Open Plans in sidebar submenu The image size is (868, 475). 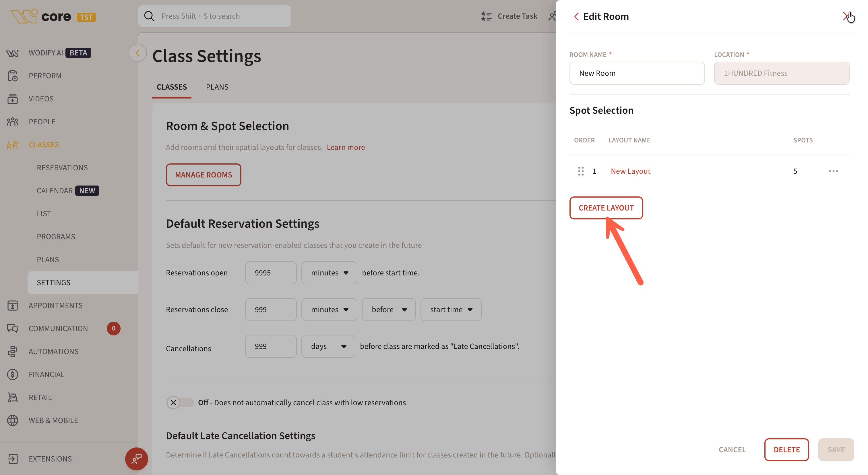click(x=48, y=260)
